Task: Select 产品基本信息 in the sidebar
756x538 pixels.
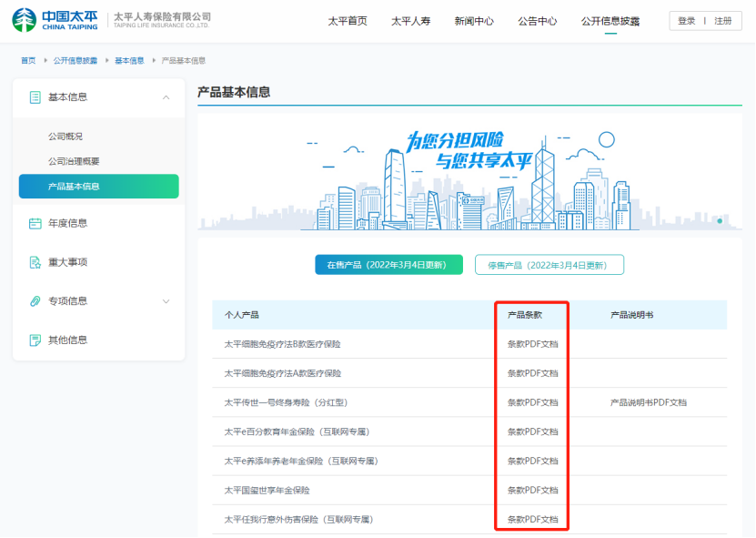Action: pos(99,187)
